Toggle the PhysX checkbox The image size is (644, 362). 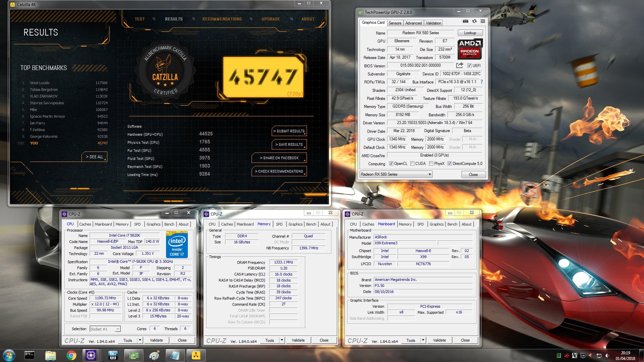point(431,164)
